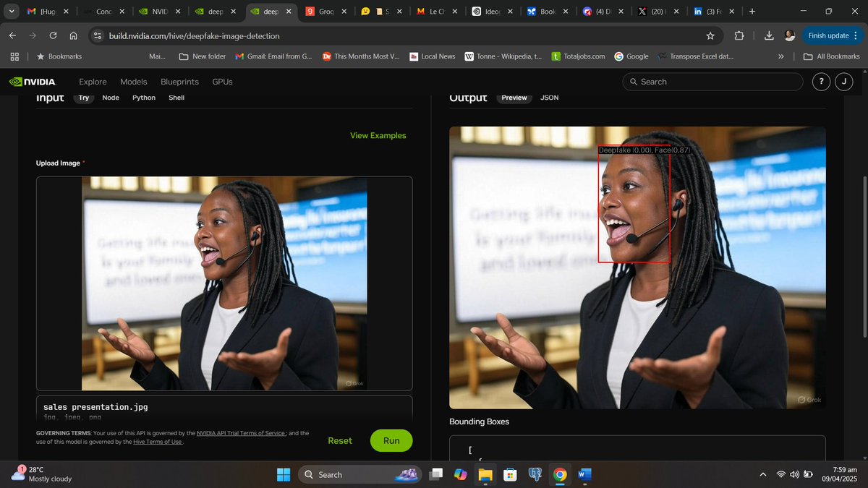Open the New folder bookmark folder
The height and width of the screenshot is (488, 868).
coord(202,56)
